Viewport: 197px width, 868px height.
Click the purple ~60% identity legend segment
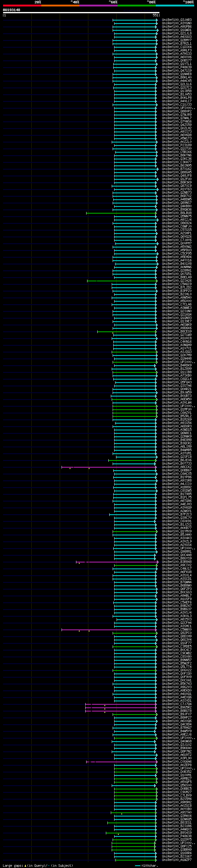(x=99, y=6)
